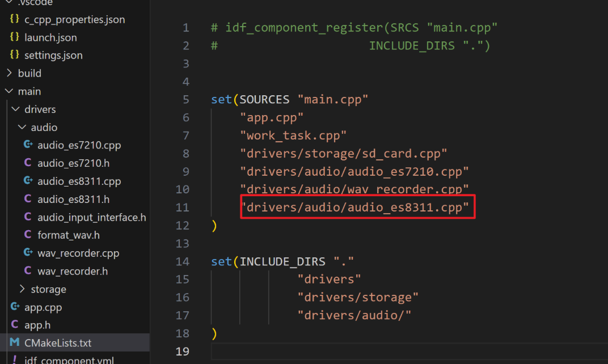Click JSON braces icon beside launch.json
The height and width of the screenshot is (364, 608).
tap(15, 37)
